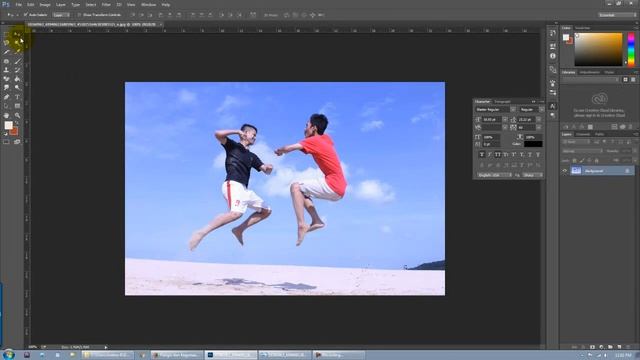Image resolution: width=640 pixels, height=360 pixels.
Task: Switch to the Paragraph tab
Action: pos(502,101)
